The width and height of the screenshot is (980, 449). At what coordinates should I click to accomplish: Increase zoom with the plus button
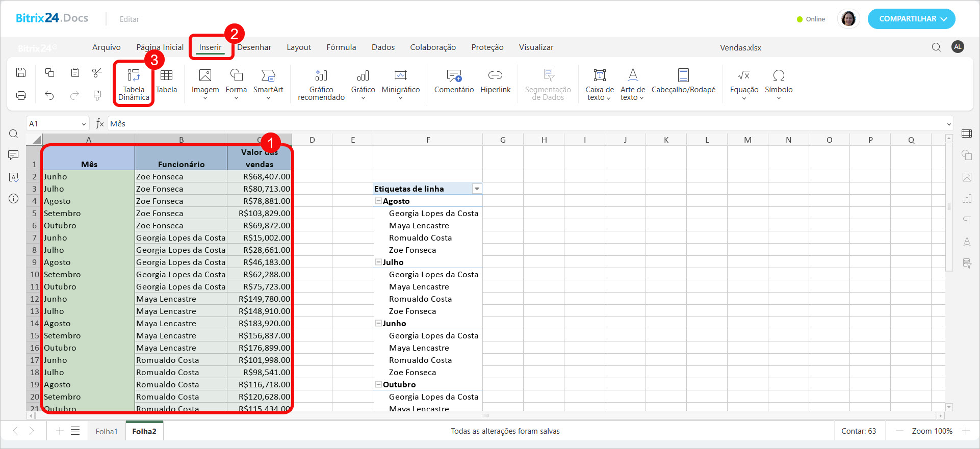click(x=966, y=431)
